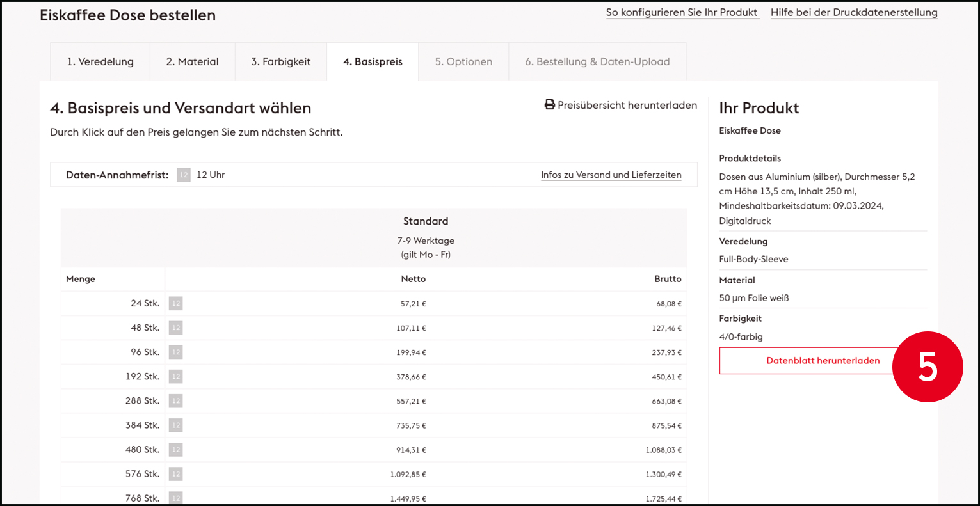Choose net price 57,21 € for 24 Stk.
This screenshot has width=980, height=506.
[414, 304]
